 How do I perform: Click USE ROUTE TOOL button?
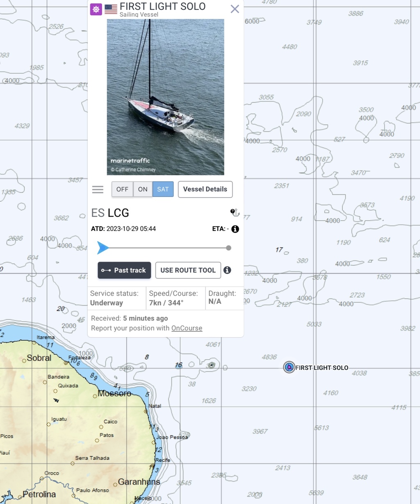point(188,270)
